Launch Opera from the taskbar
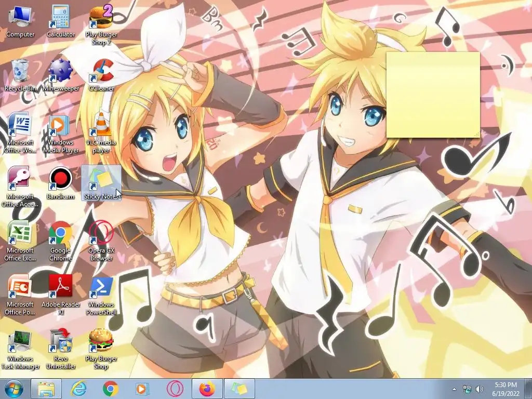The width and height of the screenshot is (532, 399). tap(175, 389)
